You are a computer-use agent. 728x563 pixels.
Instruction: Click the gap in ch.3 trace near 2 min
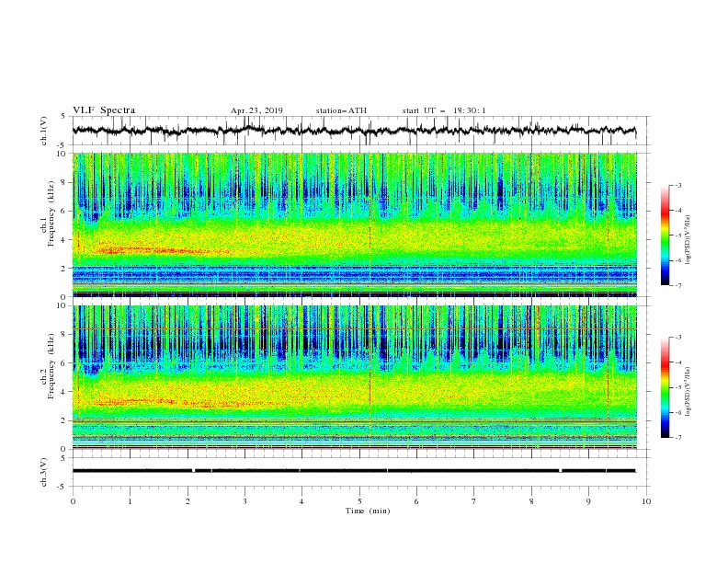194,471
